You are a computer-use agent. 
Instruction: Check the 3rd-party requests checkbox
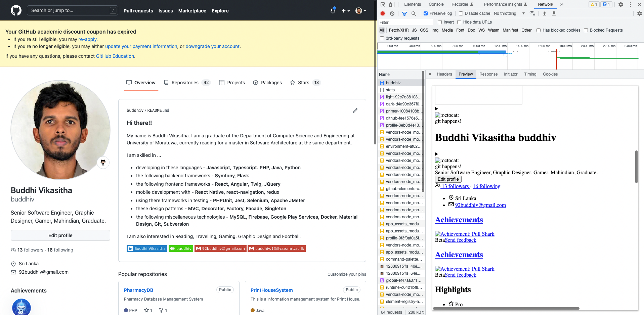382,38
